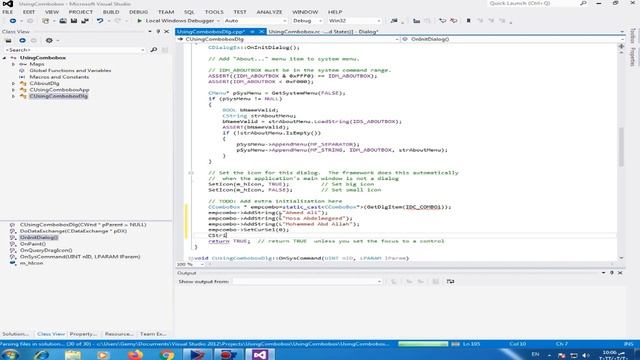Click the Save All toolbar icon
This screenshot has width=640, height=360.
pos(85,20)
